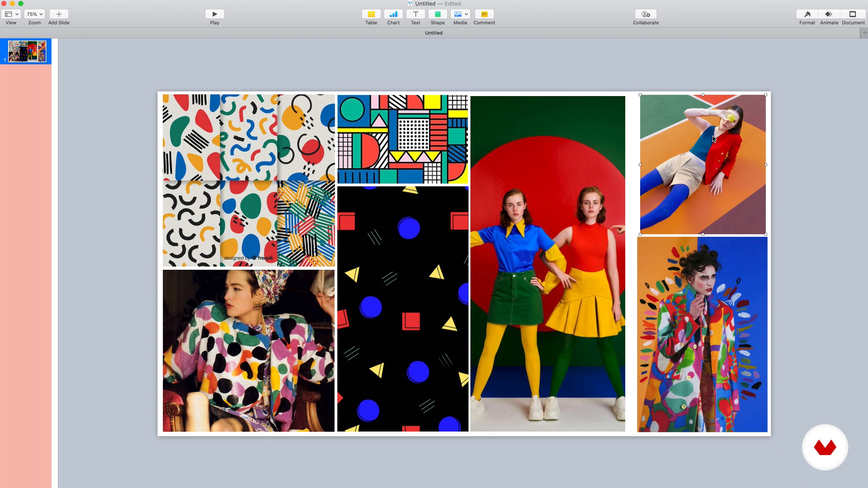Insert a Table

[x=371, y=14]
